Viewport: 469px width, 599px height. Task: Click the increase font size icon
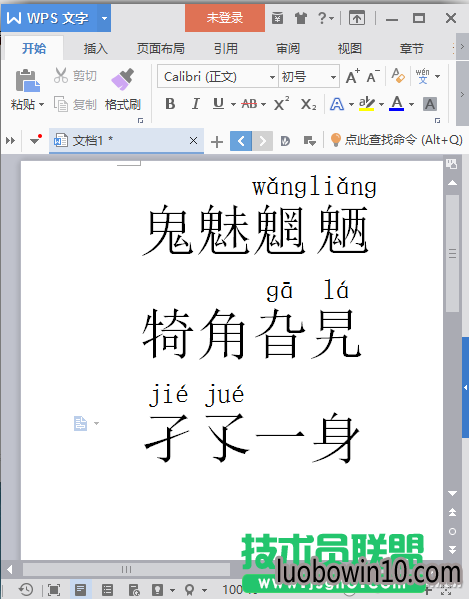pos(352,76)
